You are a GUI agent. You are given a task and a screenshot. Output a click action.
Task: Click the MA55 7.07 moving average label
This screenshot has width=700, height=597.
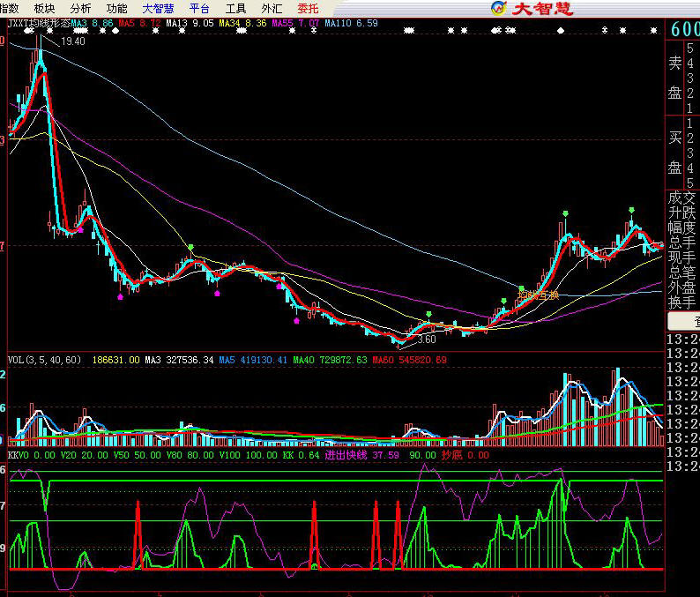click(296, 23)
